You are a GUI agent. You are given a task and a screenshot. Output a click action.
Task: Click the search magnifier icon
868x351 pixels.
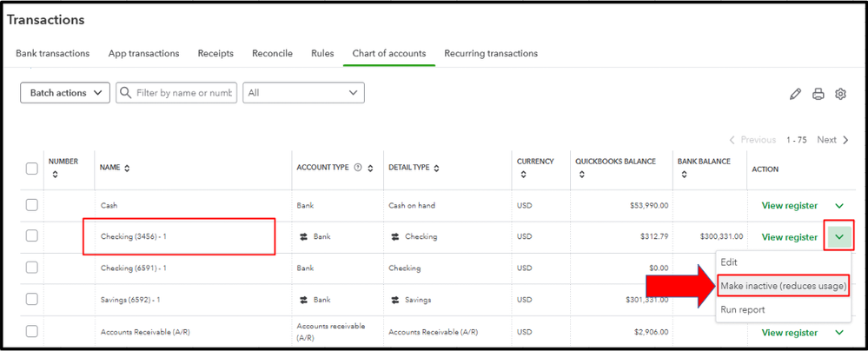click(x=126, y=93)
